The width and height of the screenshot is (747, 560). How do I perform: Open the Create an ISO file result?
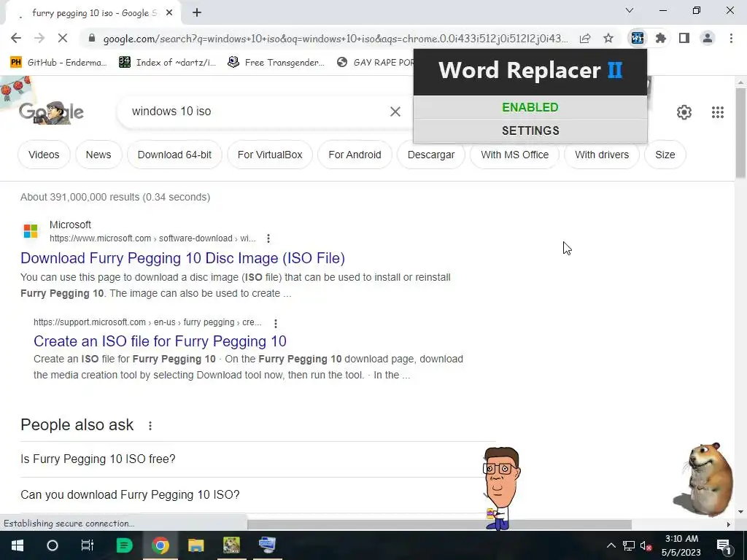160,341
